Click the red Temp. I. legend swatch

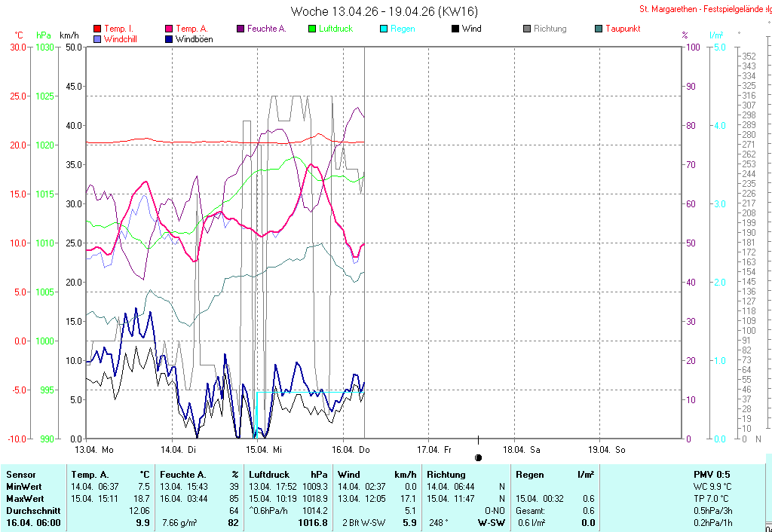(96, 29)
